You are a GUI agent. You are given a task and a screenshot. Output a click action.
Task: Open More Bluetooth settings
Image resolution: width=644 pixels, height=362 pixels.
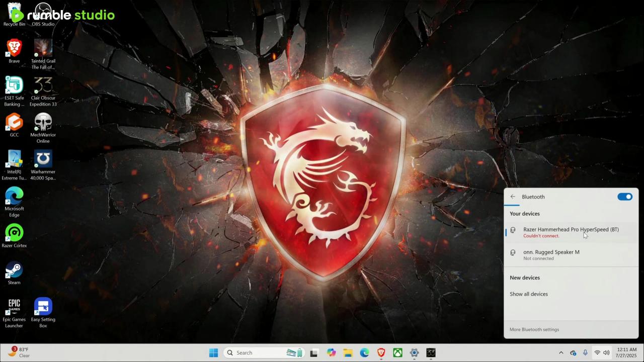534,329
